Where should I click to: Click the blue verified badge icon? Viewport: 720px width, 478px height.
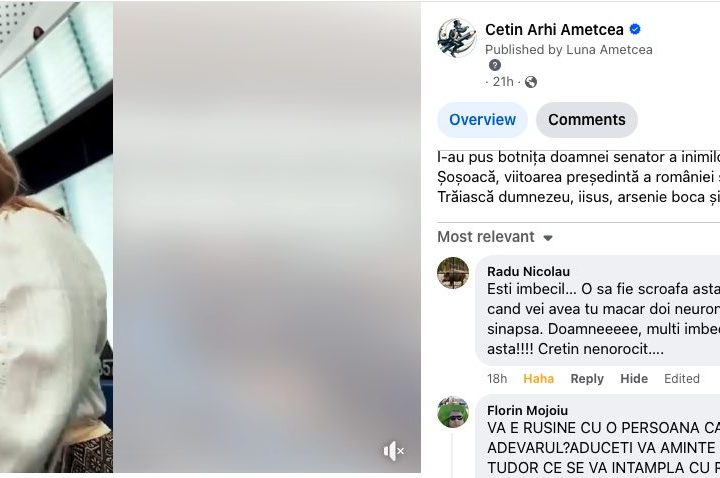[x=635, y=29]
